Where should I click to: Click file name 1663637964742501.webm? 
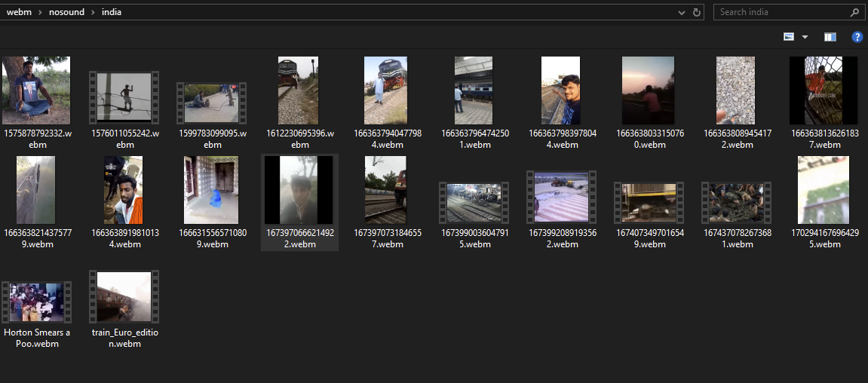[474, 139]
